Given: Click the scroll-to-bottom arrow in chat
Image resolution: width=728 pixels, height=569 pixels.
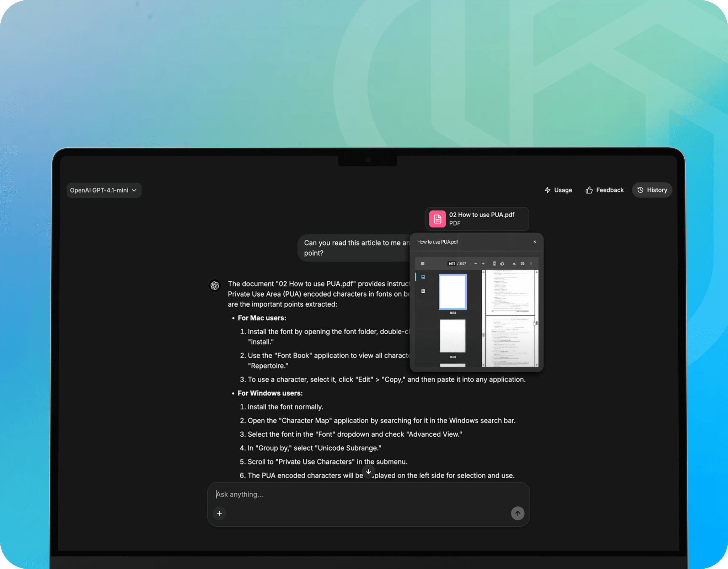Looking at the screenshot, I should (369, 472).
